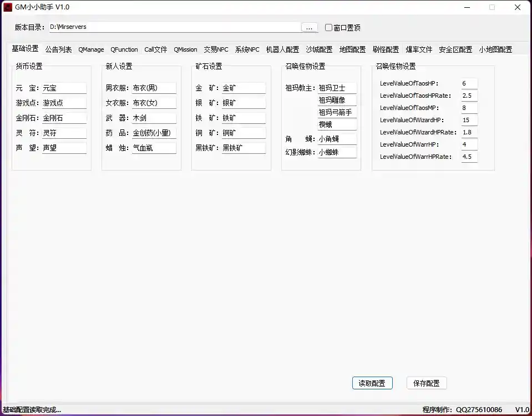Image resolution: width=532 pixels, height=416 pixels.
Task: Open the 沙城配置 tab
Action: tap(319, 49)
